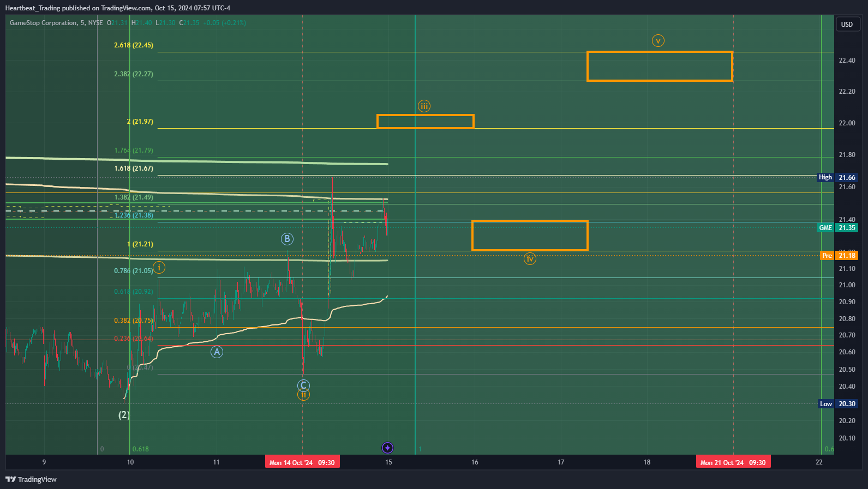This screenshot has width=868, height=489.
Task: Click the 1.618 (21.67) Fibonacci level label
Action: (x=134, y=168)
